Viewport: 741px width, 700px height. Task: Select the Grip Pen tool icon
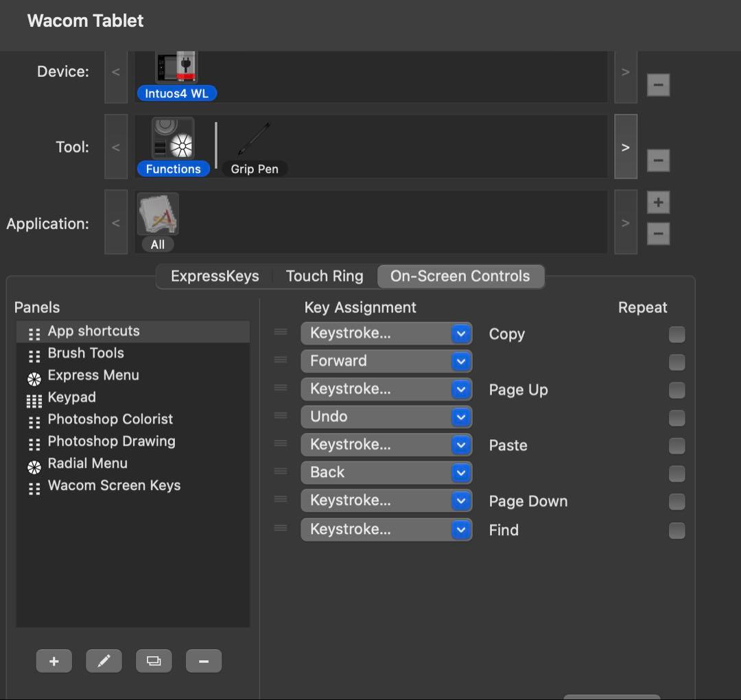pyautogui.click(x=255, y=139)
